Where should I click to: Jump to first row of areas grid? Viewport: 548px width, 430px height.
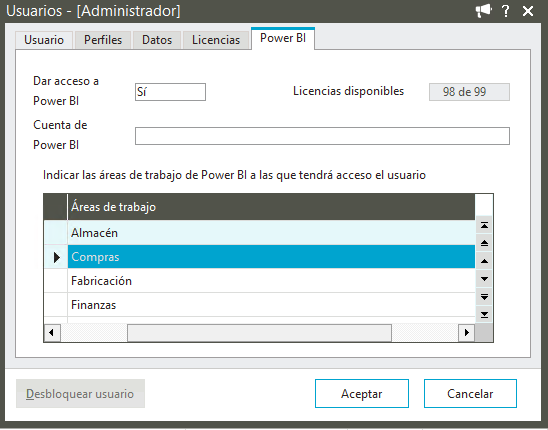(484, 225)
